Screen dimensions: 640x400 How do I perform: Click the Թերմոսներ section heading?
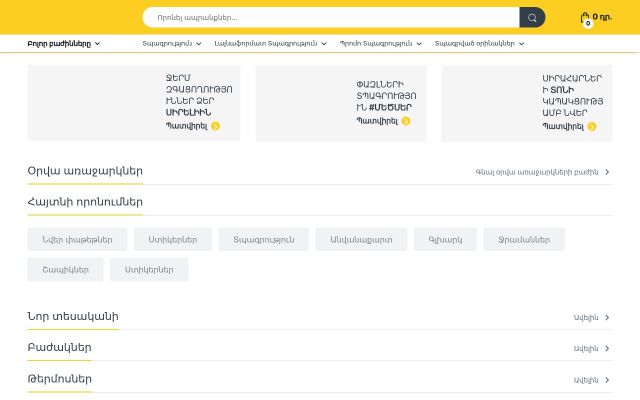(60, 379)
